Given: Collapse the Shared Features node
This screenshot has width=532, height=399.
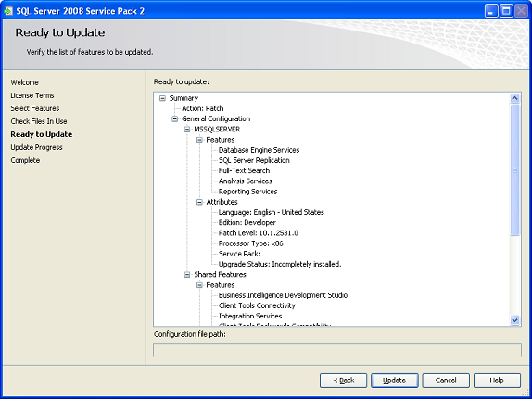Looking at the screenshot, I should click(x=187, y=275).
